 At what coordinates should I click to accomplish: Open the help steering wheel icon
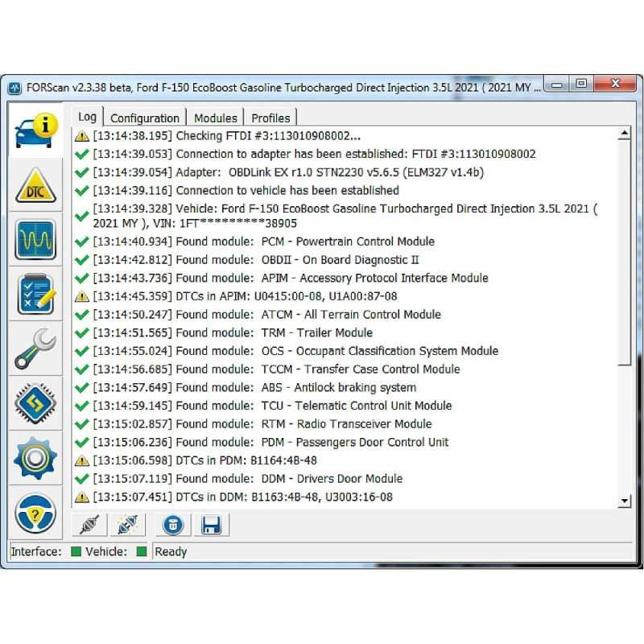35,509
